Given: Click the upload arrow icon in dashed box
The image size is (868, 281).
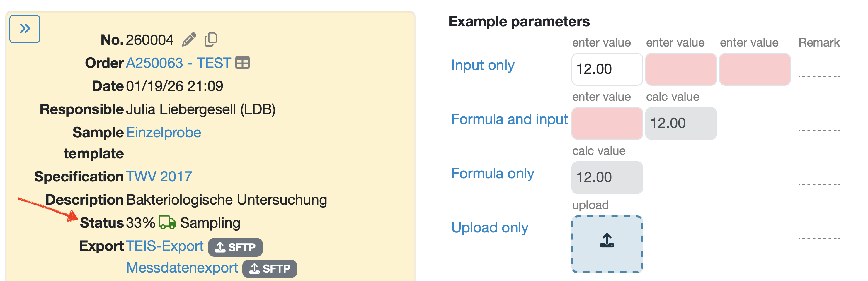Looking at the screenshot, I should (607, 241).
